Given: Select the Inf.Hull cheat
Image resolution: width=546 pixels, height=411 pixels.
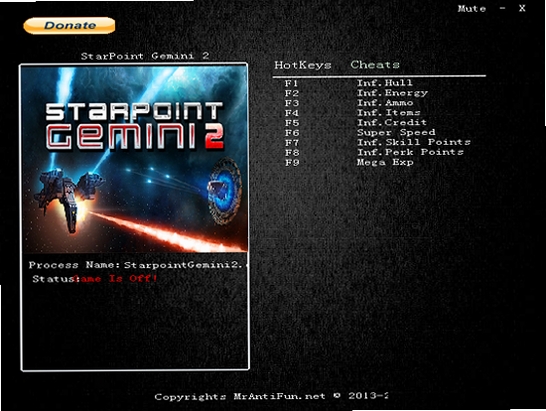Looking at the screenshot, I should pos(385,83).
